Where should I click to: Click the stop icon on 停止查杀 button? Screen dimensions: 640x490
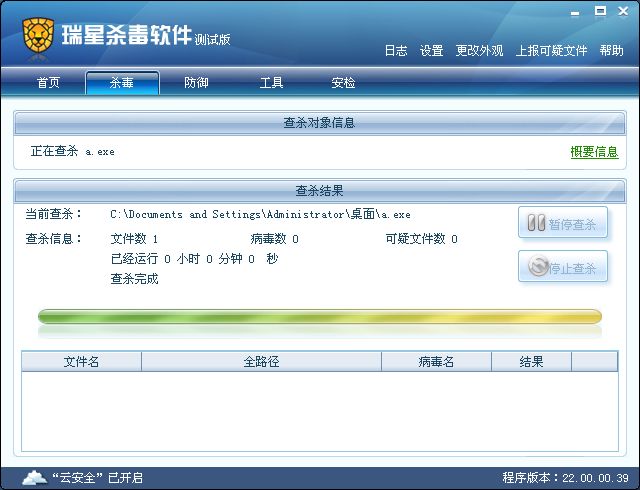[x=538, y=266]
